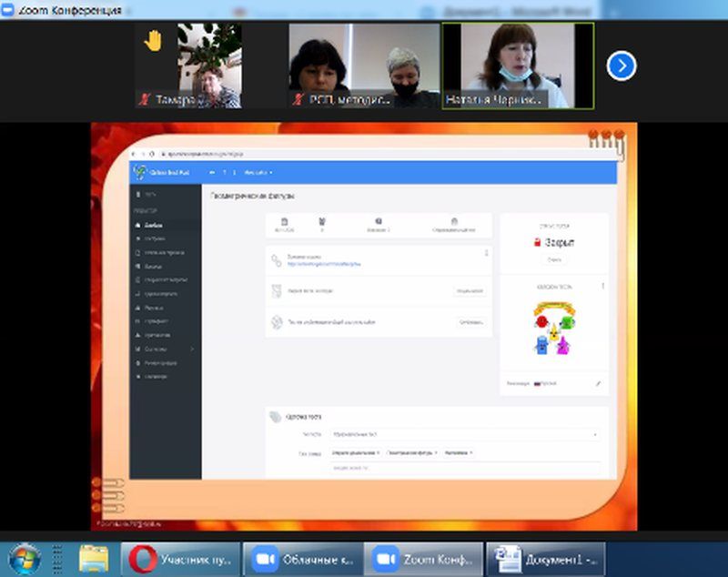Click the red lock icon beside Закрыт

pyautogui.click(x=537, y=242)
